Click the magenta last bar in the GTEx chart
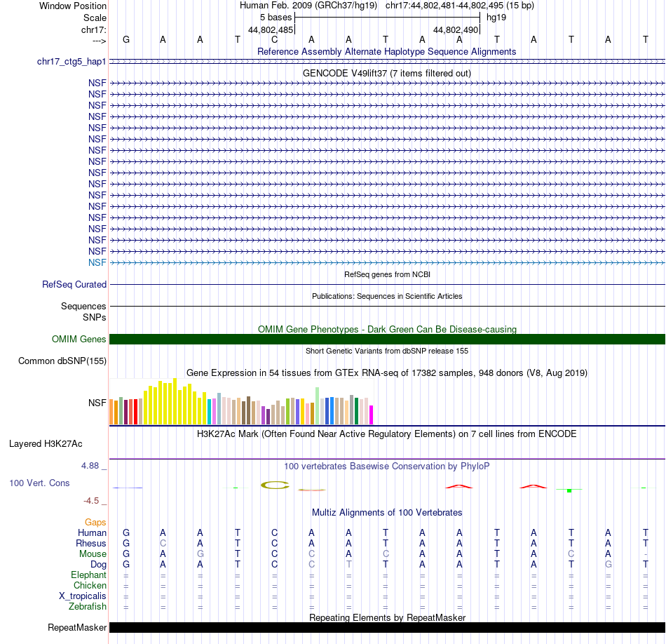The height and width of the screenshot is (644, 666). pyautogui.click(x=372, y=415)
